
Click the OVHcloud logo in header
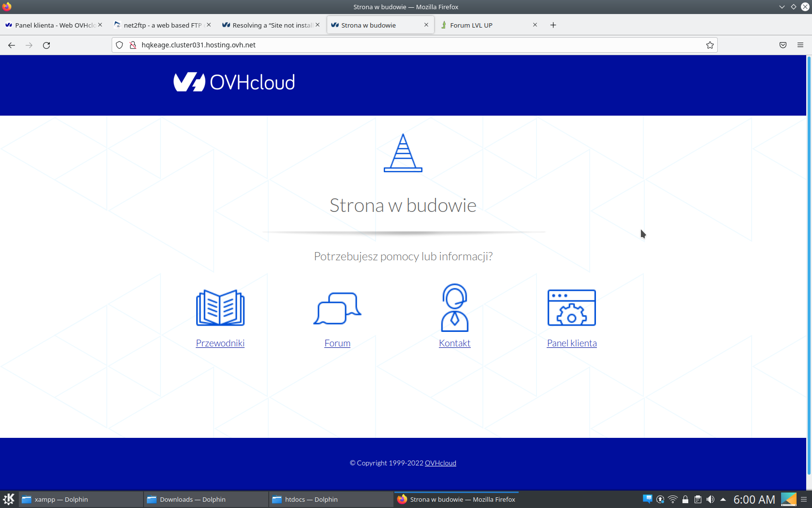pyautogui.click(x=234, y=82)
